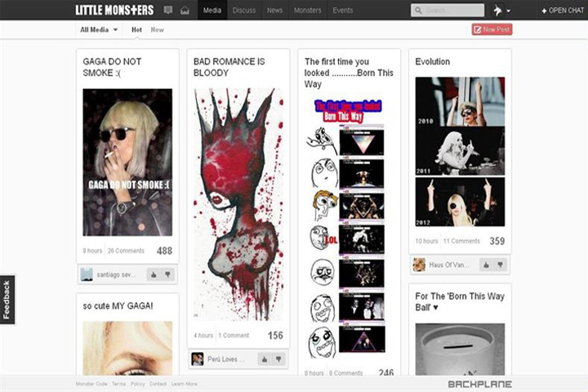Thumbs down the Evolution post
Screen dimensions: 588x392
(x=501, y=265)
